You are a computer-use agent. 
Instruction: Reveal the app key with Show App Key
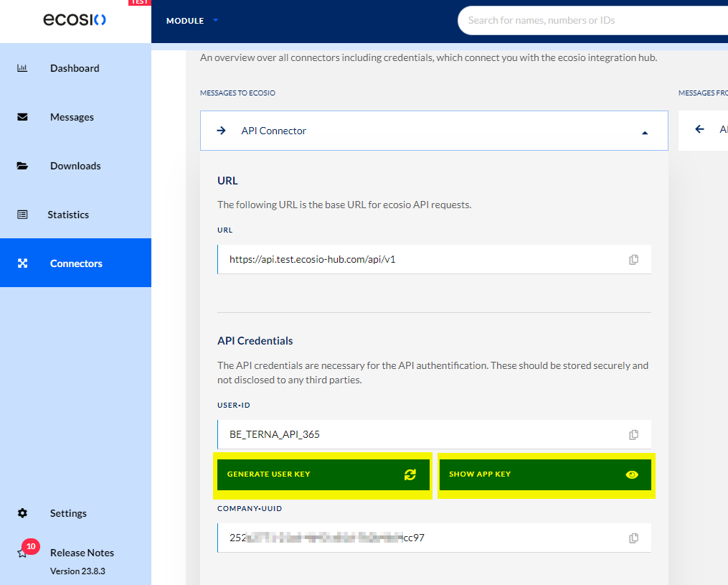pos(545,474)
